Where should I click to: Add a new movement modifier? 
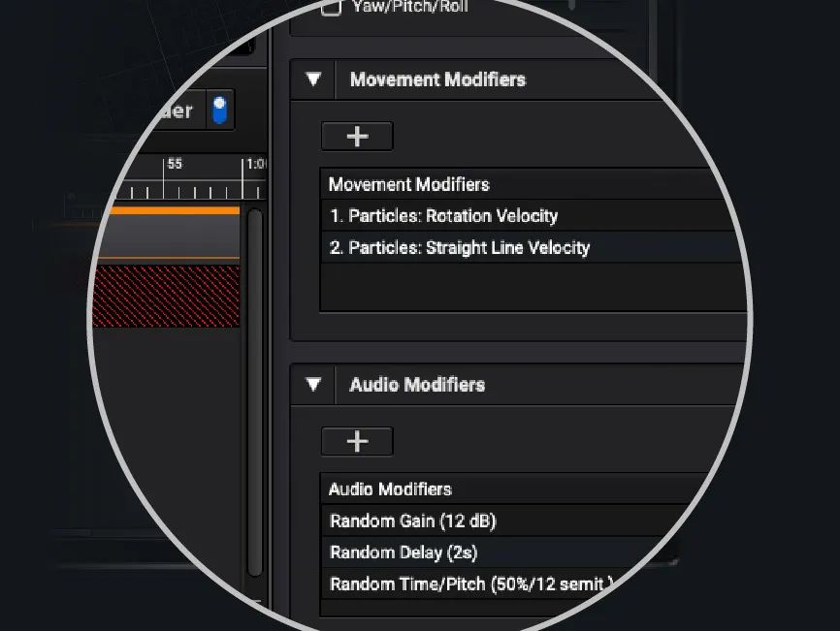pos(357,137)
